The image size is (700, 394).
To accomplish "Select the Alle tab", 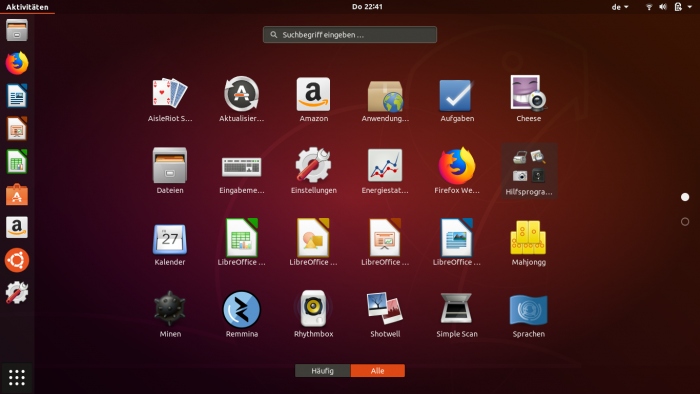I will pyautogui.click(x=378, y=371).
